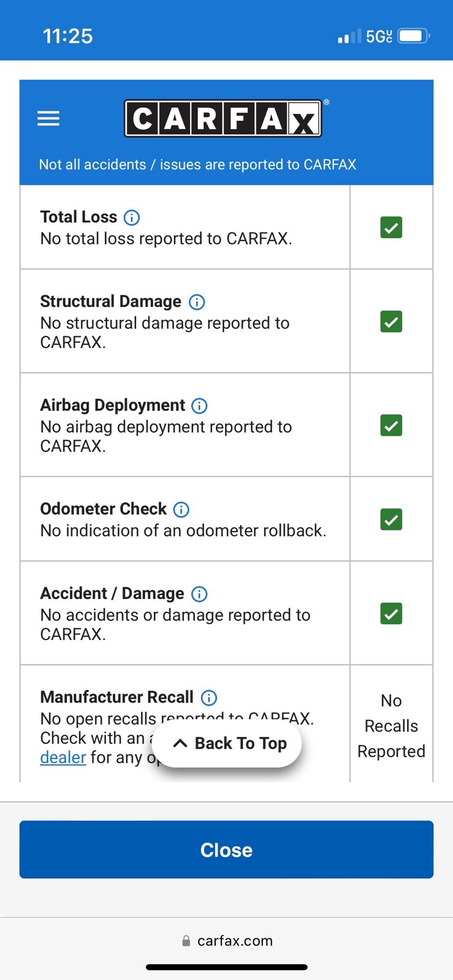Tap the carfax.com address bar

227,941
